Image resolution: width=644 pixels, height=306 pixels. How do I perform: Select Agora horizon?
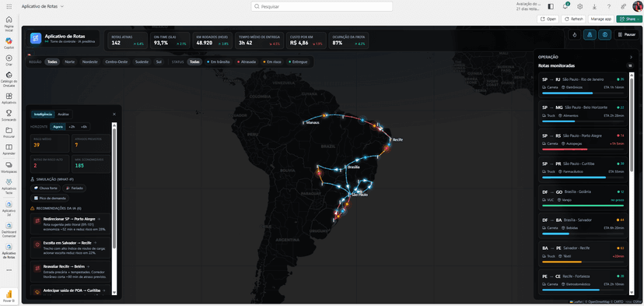point(58,127)
